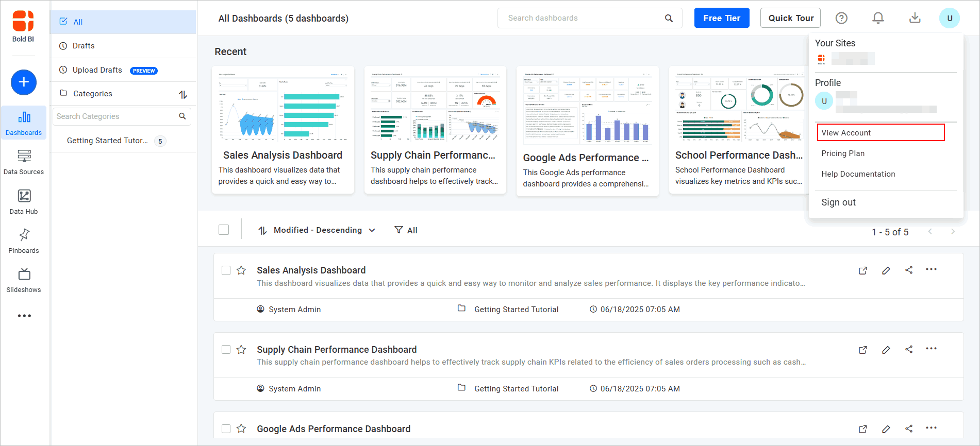Star the Google Ads Performance Dashboard
Image resolution: width=980 pixels, height=446 pixels.
pyautogui.click(x=241, y=428)
